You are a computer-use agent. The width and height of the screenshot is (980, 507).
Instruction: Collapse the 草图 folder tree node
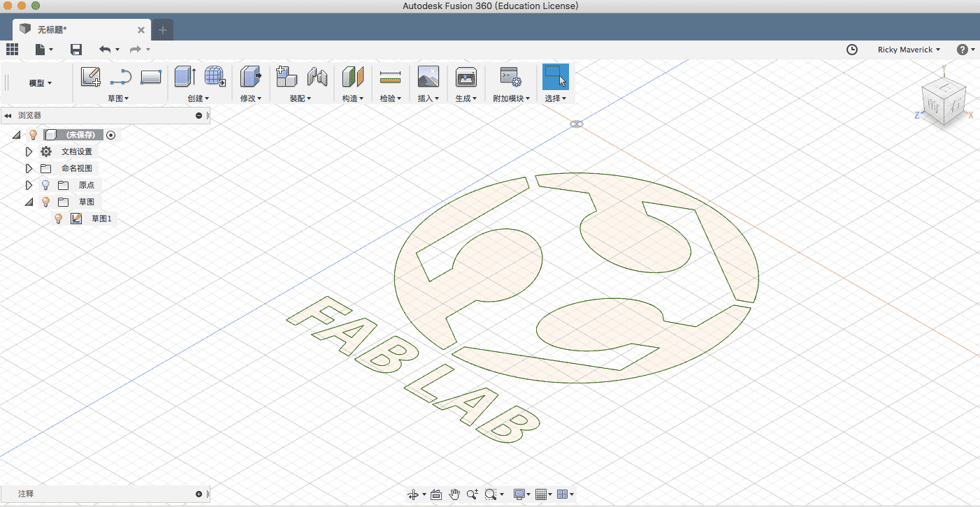29,202
